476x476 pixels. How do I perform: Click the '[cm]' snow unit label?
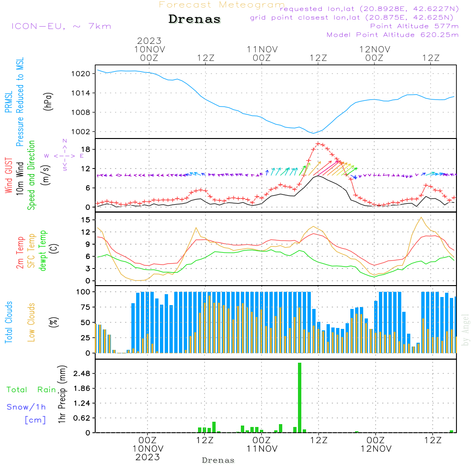coord(35,420)
